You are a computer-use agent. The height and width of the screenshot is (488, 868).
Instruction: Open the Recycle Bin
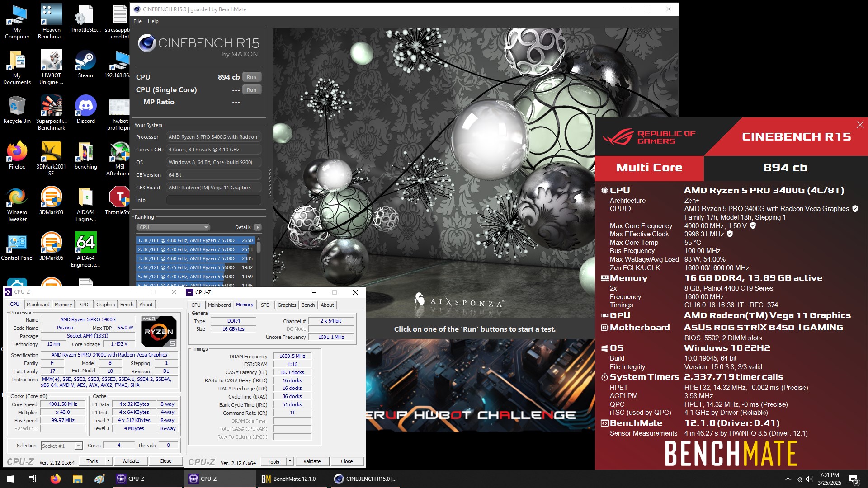click(x=17, y=110)
